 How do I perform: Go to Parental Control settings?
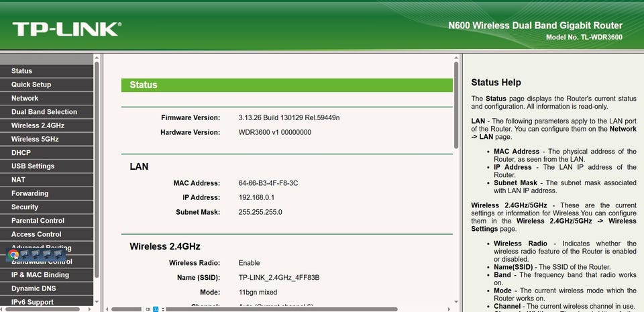pos(38,221)
